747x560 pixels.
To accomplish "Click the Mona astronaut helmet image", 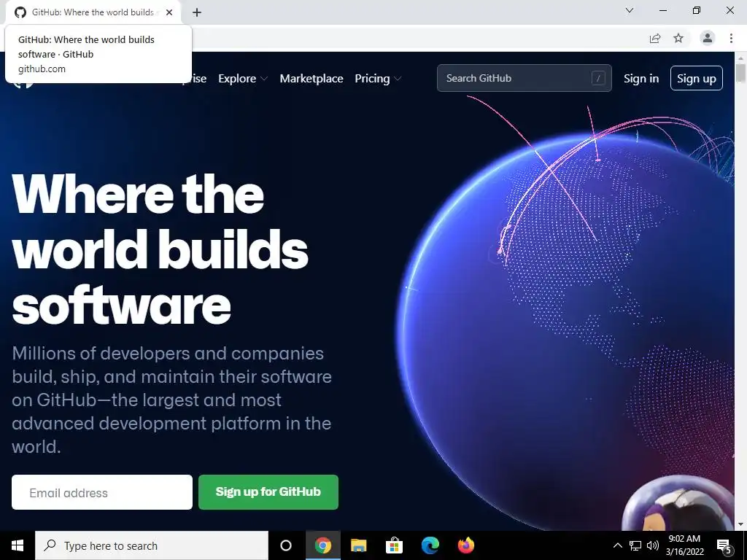I will point(678,504).
